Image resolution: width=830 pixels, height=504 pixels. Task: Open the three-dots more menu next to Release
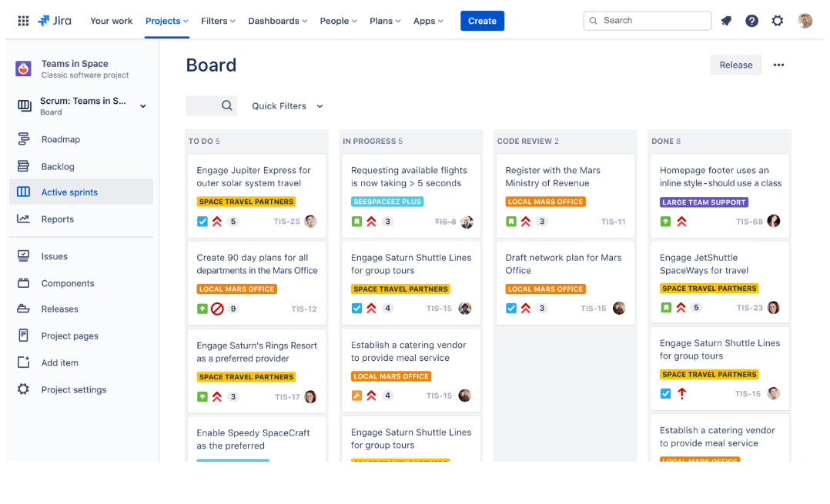778,65
